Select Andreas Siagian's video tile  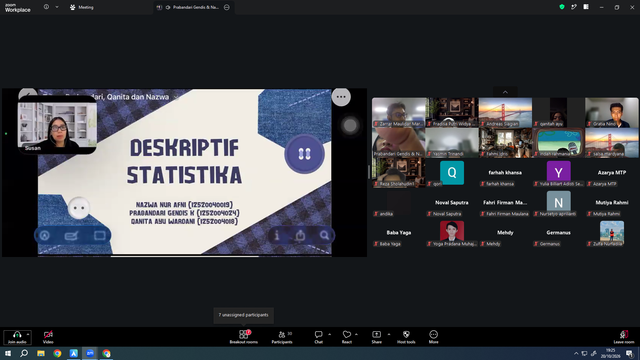point(505,112)
